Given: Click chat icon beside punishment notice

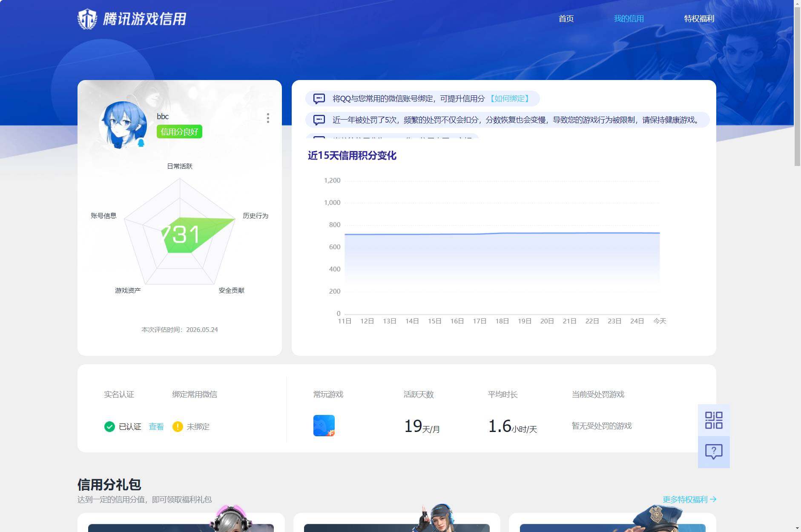Looking at the screenshot, I should pyautogui.click(x=319, y=120).
